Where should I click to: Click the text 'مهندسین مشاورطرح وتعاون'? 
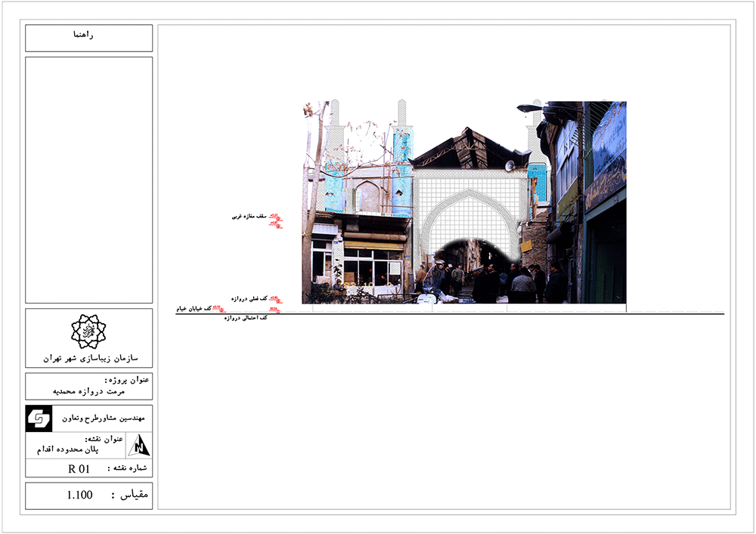click(103, 418)
